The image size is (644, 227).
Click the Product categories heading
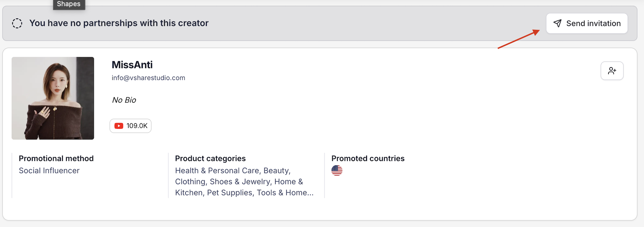210,158
